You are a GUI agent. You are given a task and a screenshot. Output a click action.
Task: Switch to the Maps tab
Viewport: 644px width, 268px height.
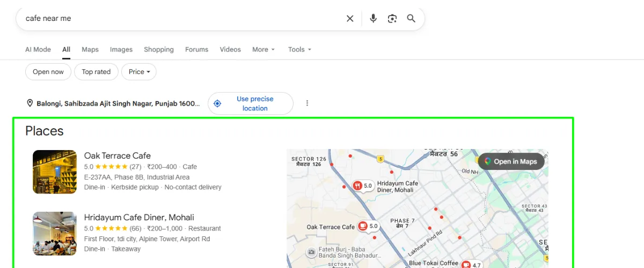pyautogui.click(x=90, y=49)
